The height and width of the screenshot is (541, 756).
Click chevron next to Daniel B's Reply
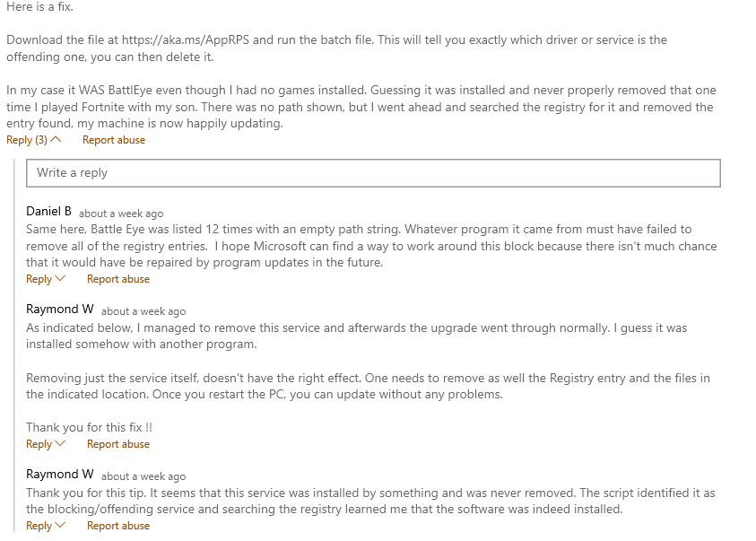point(60,279)
